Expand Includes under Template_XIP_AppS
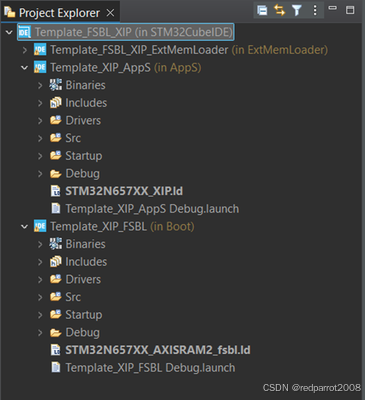The image size is (365, 400). click(x=40, y=103)
